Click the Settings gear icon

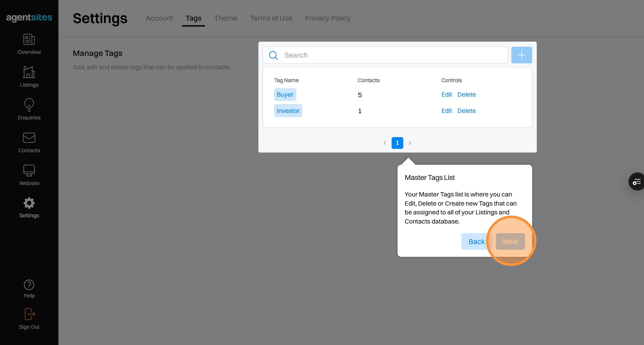[x=29, y=203]
